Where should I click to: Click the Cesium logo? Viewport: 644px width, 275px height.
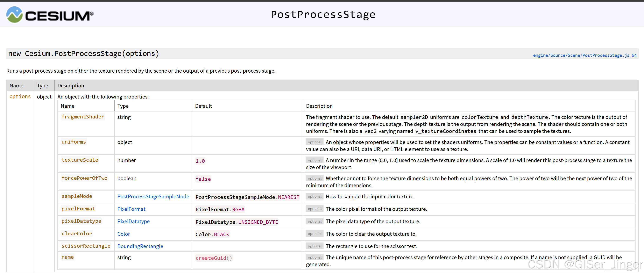click(x=50, y=15)
